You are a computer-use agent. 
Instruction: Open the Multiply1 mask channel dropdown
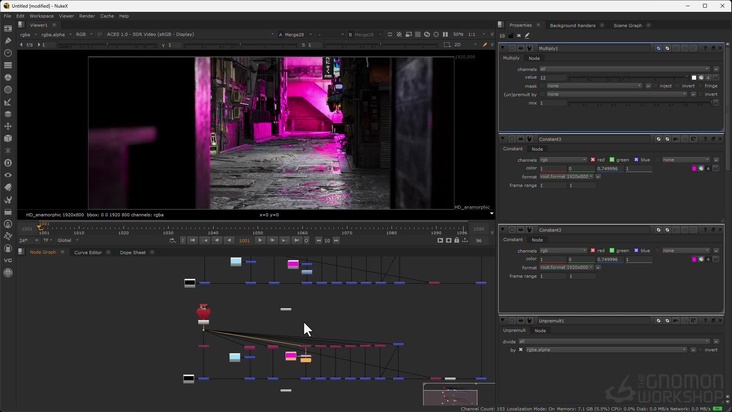(594, 86)
